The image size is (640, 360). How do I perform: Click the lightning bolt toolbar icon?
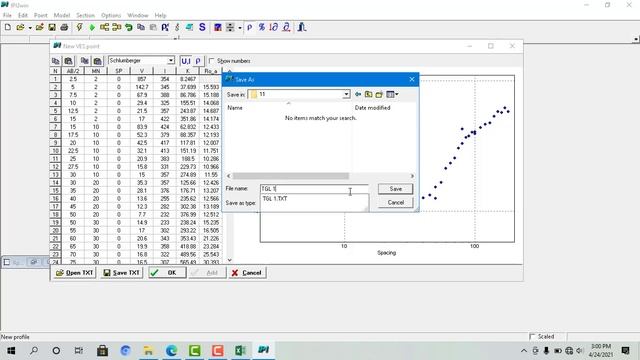[x=80, y=27]
